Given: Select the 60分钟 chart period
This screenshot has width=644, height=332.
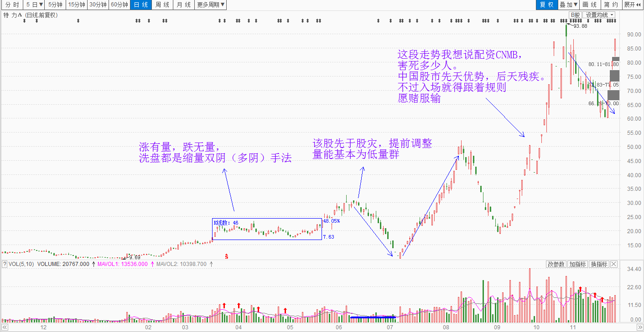Looking at the screenshot, I should [x=119, y=5].
